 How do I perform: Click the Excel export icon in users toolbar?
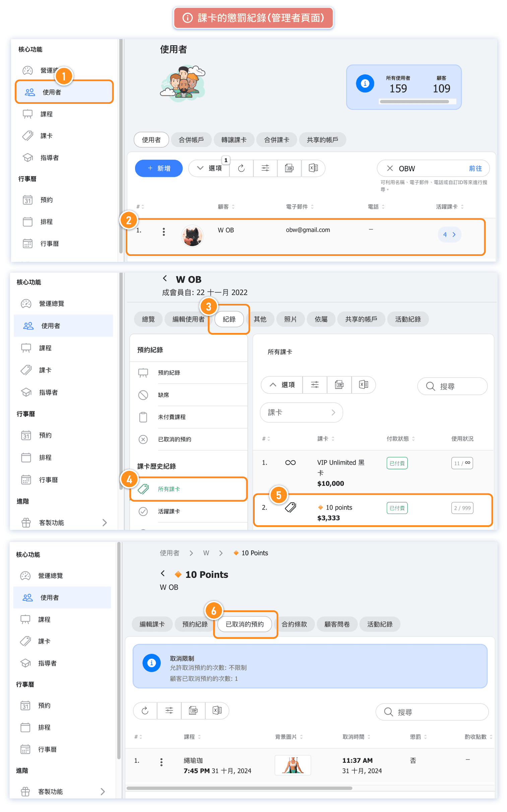click(x=313, y=168)
